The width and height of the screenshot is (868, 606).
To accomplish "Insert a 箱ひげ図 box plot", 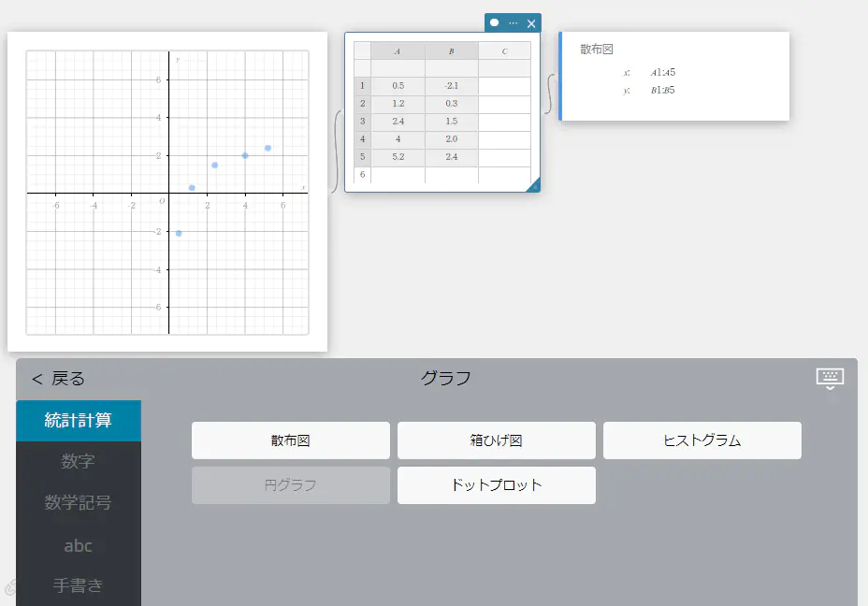I will click(x=496, y=440).
